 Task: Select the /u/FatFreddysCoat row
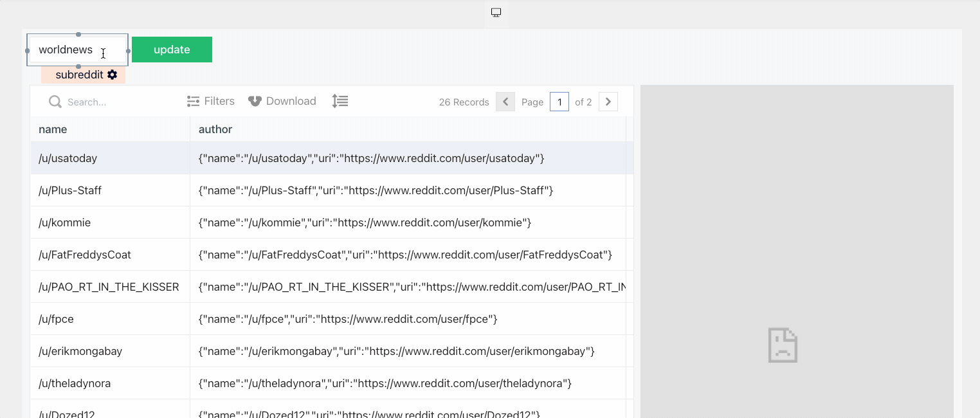pos(85,255)
